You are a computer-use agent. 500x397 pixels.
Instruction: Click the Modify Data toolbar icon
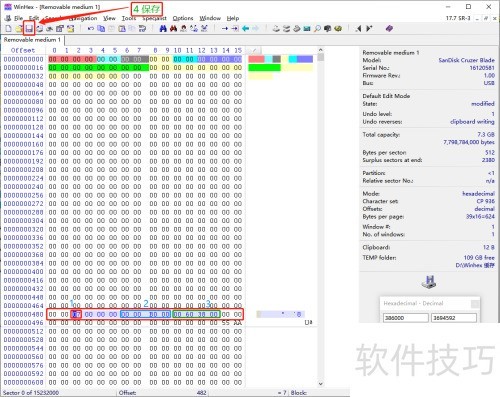(x=142, y=29)
